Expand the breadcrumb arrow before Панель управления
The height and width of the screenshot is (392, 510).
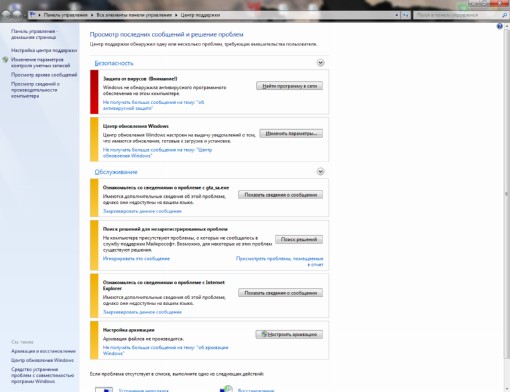tap(40, 15)
